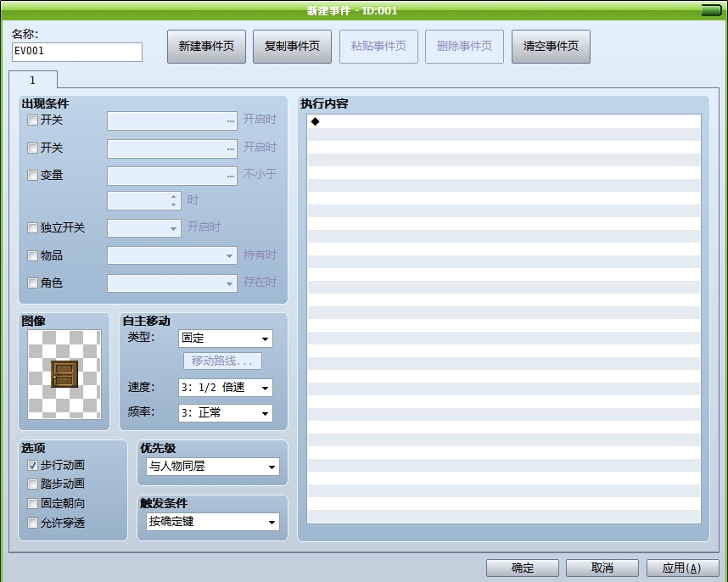This screenshot has height=582, width=728.
Task: Enable the 物品 condition checkbox
Action: [32, 255]
